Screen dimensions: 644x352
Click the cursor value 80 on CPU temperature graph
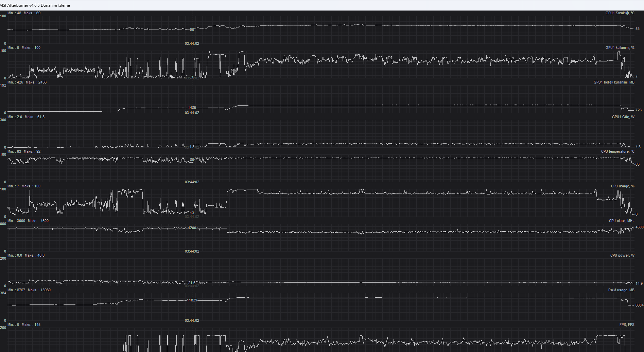coord(192,160)
